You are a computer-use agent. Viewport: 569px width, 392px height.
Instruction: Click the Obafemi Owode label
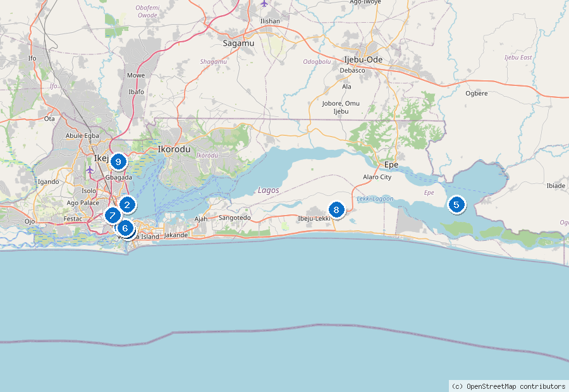(148, 11)
